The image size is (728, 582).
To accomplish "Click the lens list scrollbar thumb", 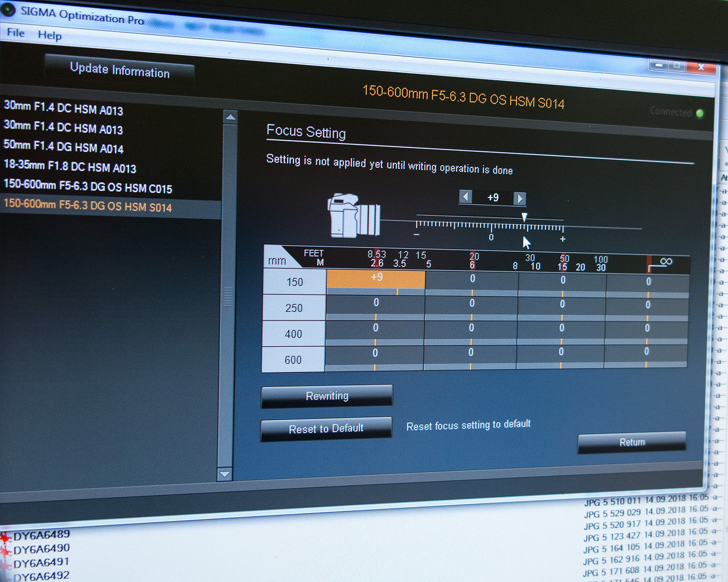I will [x=228, y=297].
